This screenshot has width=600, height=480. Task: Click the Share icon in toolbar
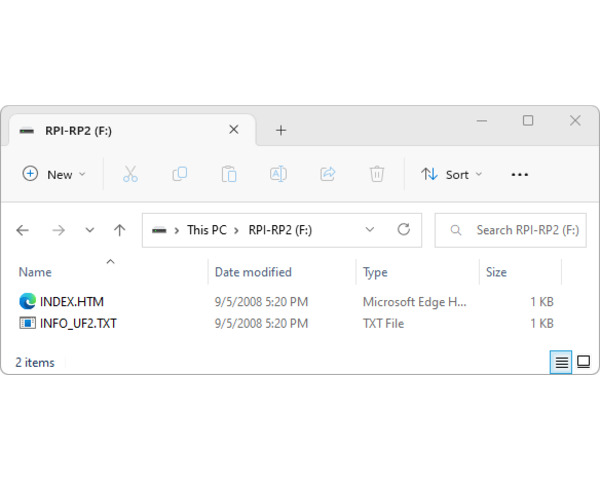coord(327,174)
